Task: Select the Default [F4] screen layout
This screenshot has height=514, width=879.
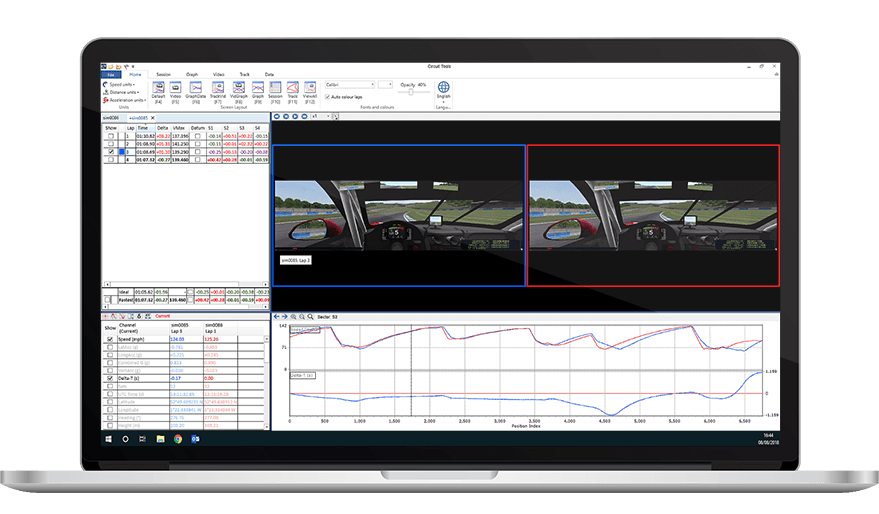Action: point(158,90)
